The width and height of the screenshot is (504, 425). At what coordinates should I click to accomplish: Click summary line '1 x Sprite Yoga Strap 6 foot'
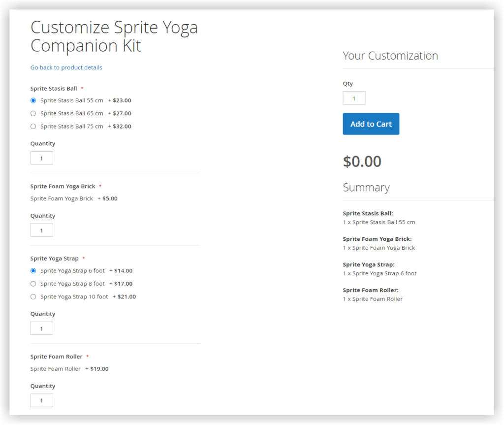pos(379,273)
